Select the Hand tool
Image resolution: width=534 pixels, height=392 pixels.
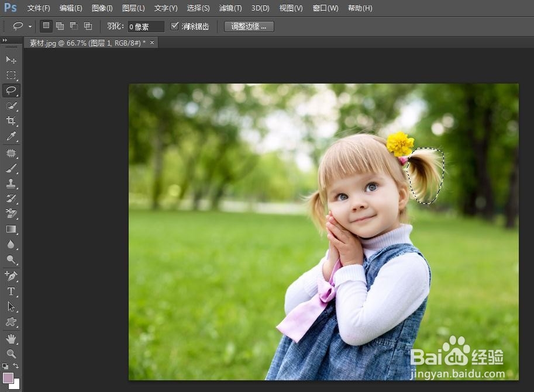tap(11, 339)
